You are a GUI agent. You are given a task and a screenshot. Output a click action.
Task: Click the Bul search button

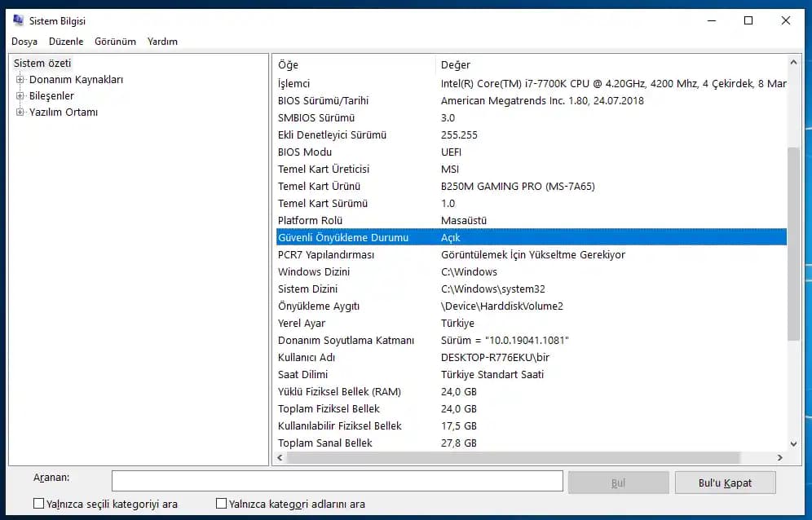(x=618, y=483)
